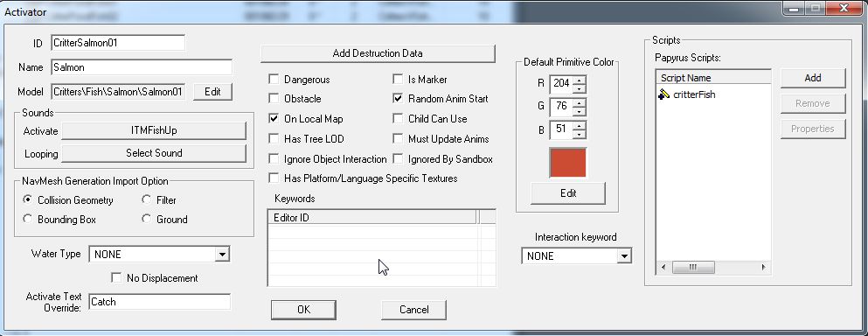Click Edit next to Model path
This screenshot has width=868, height=336.
212,92
